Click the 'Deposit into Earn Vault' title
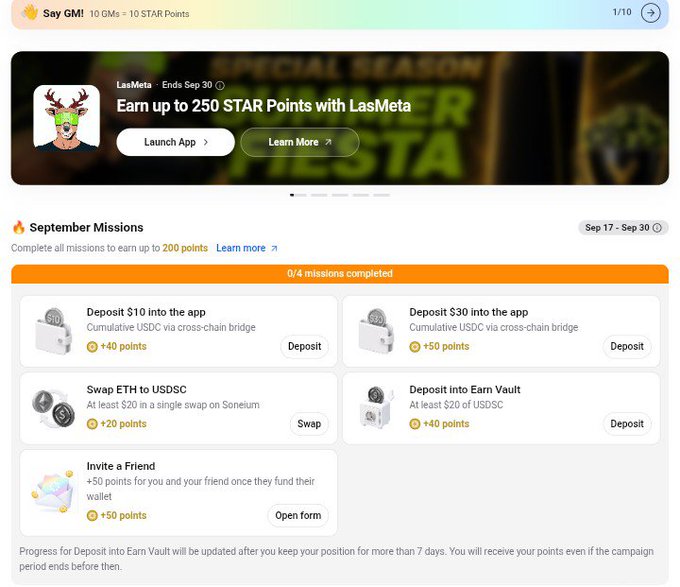The height and width of the screenshot is (587, 680). coord(465,389)
